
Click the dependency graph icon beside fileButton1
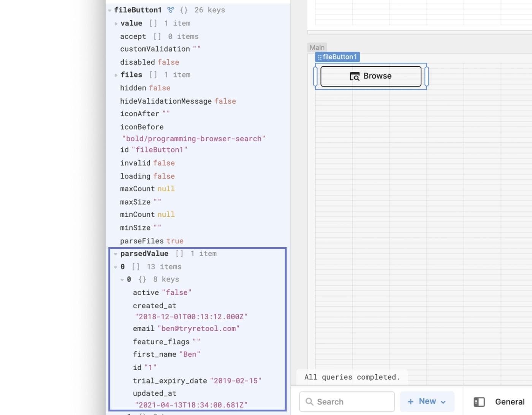[171, 10]
